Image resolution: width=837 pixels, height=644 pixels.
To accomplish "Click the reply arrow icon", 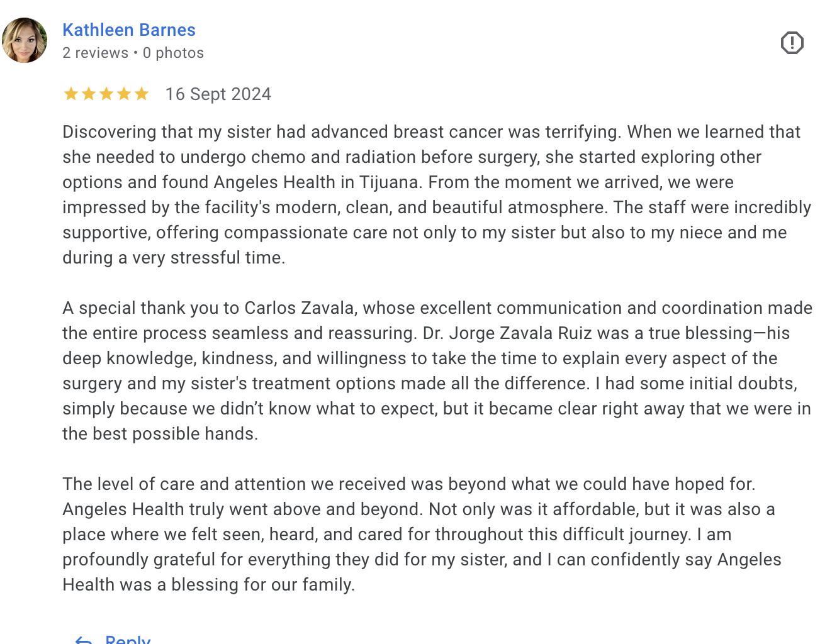I will coord(84,640).
